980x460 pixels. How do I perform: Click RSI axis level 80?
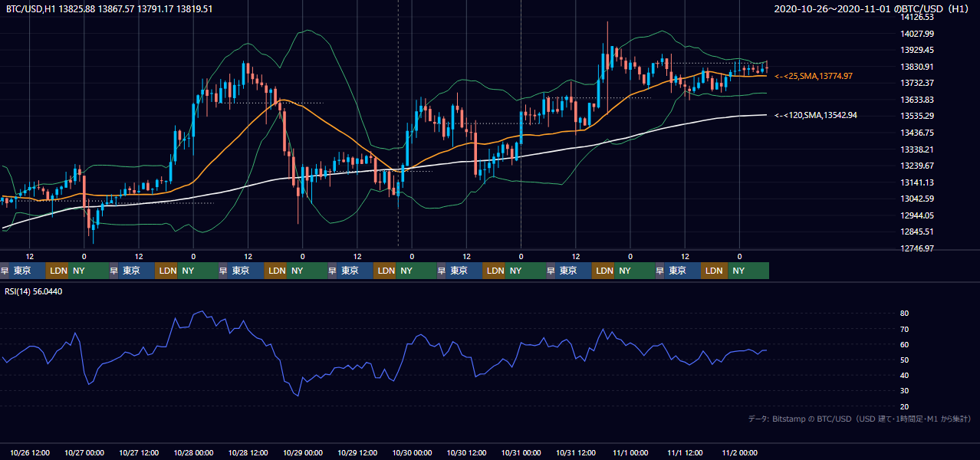[904, 314]
